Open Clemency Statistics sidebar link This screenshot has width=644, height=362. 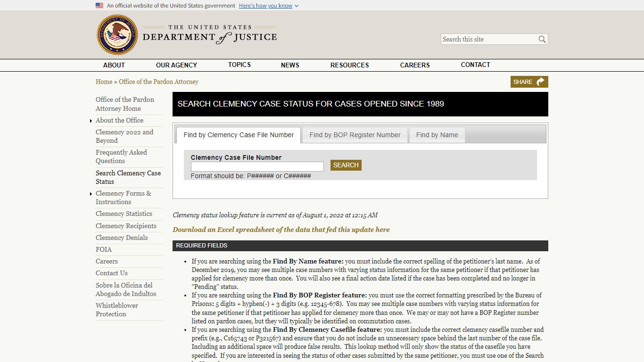point(124,214)
